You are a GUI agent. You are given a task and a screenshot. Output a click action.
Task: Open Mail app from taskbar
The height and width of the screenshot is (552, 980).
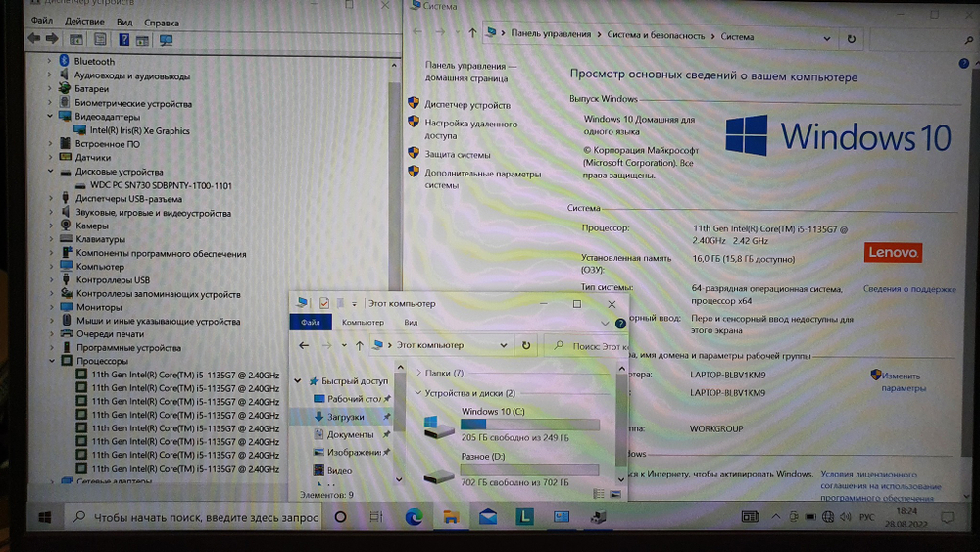[487, 517]
